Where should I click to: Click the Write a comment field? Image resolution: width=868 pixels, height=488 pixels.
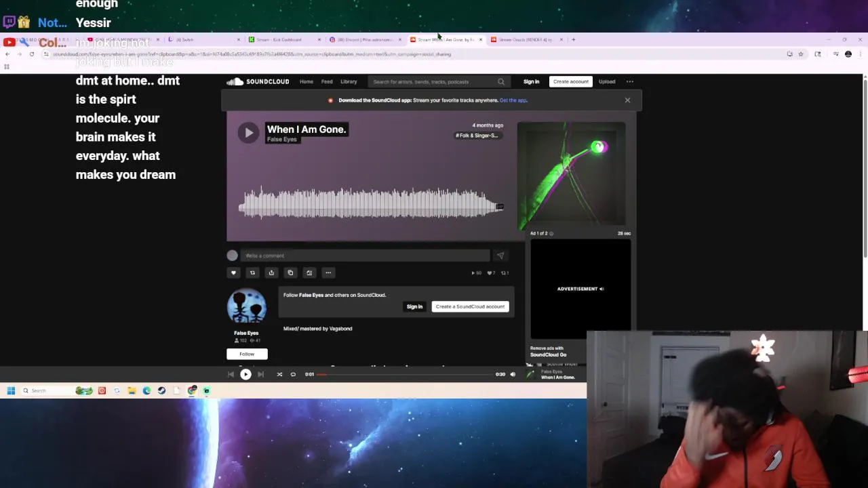[x=365, y=256]
